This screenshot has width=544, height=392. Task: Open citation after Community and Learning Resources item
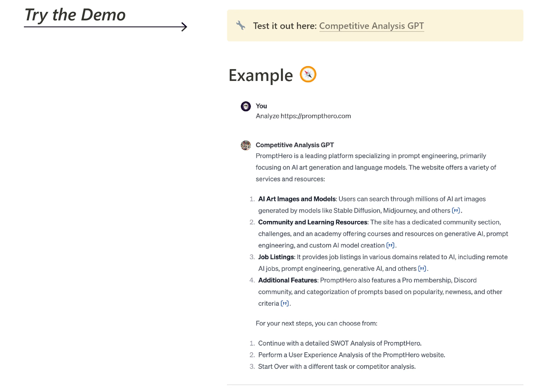point(390,245)
